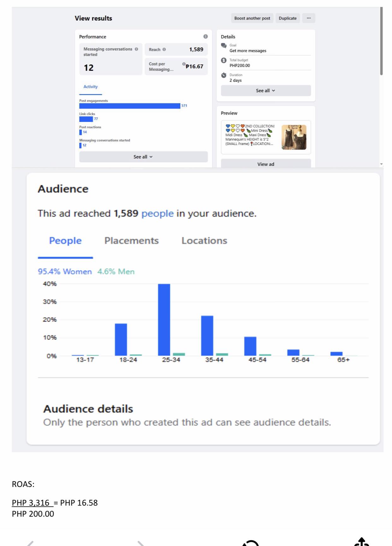Click the Link clicks bar showing 77
This screenshot has width=392, height=546.
tap(86, 119)
